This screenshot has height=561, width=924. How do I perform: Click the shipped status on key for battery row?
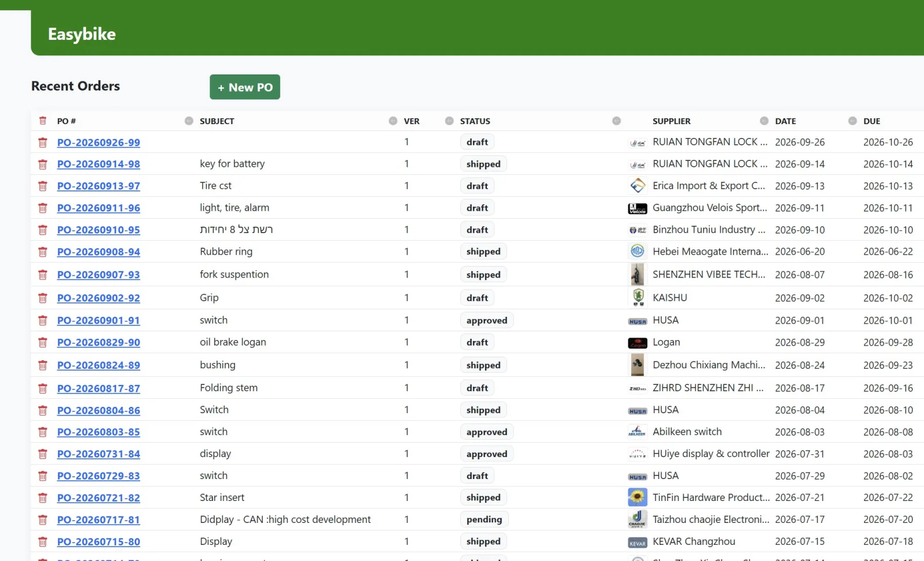click(483, 164)
